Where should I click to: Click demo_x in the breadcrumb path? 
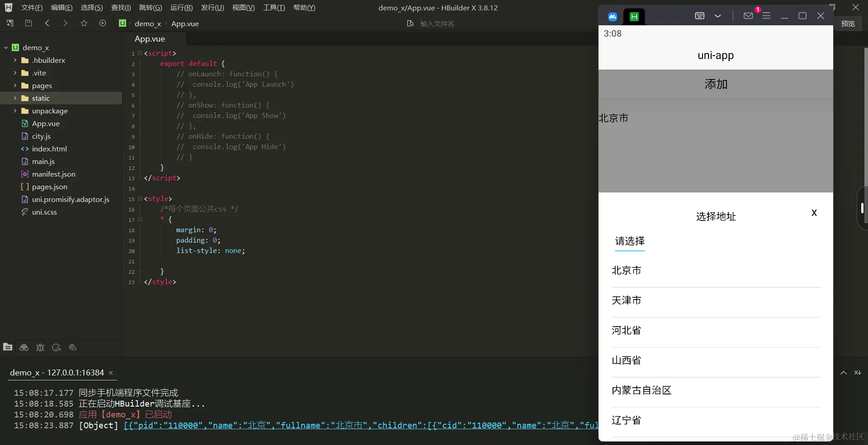tap(147, 23)
